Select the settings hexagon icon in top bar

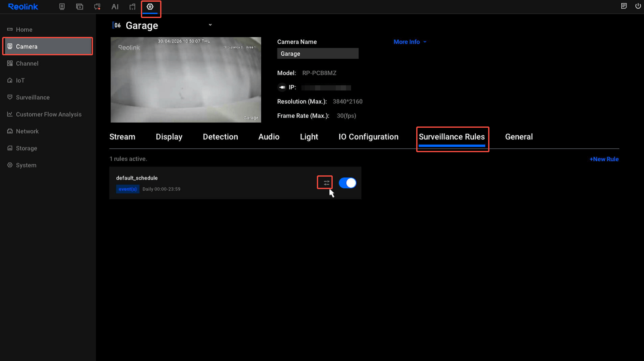click(150, 7)
